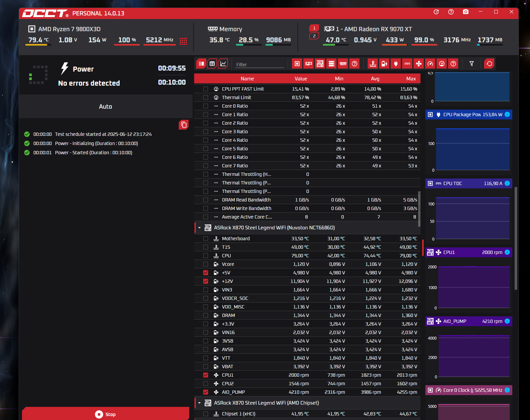Sort the table by the Min column
530x420 pixels.
click(339, 79)
